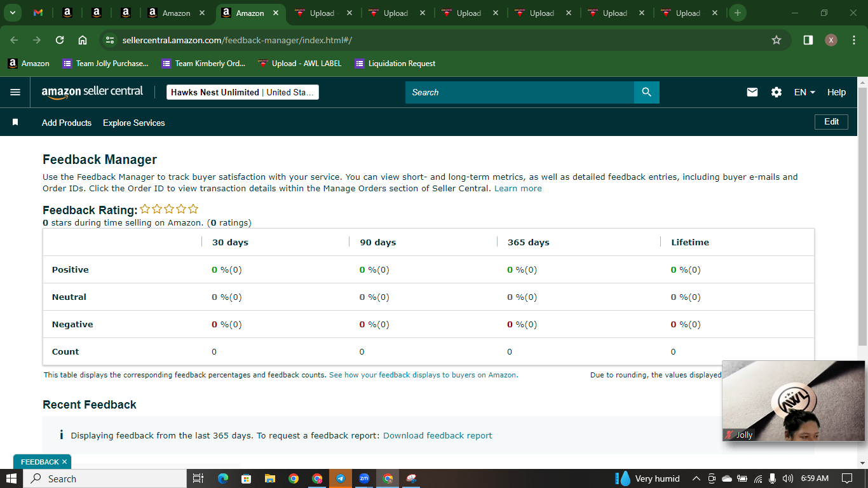Screen dimensions: 868x488
Task: Open the Windows Start menu
Action: point(11,478)
